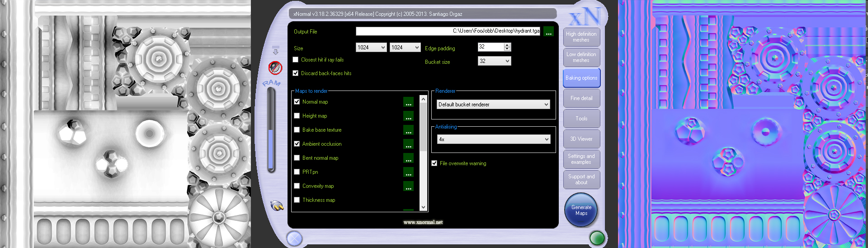
Task: Click the yellow-and-blue icon at lower left
Action: (x=277, y=206)
